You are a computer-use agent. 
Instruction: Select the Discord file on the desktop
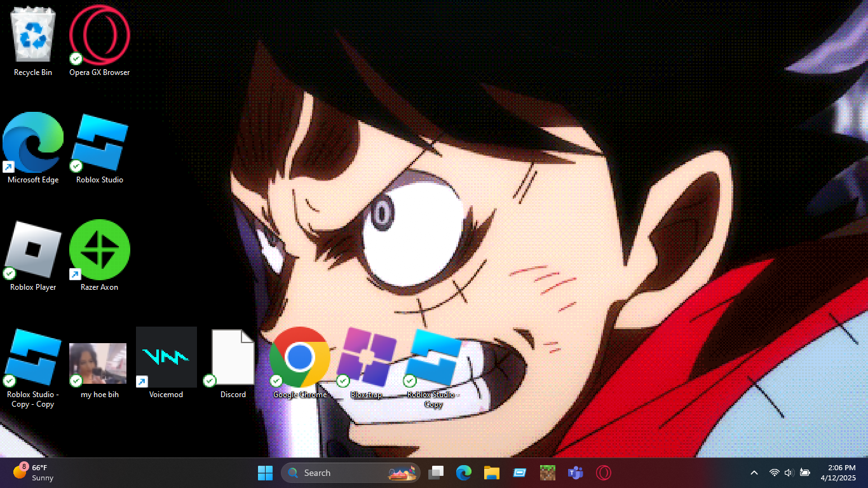tap(233, 364)
